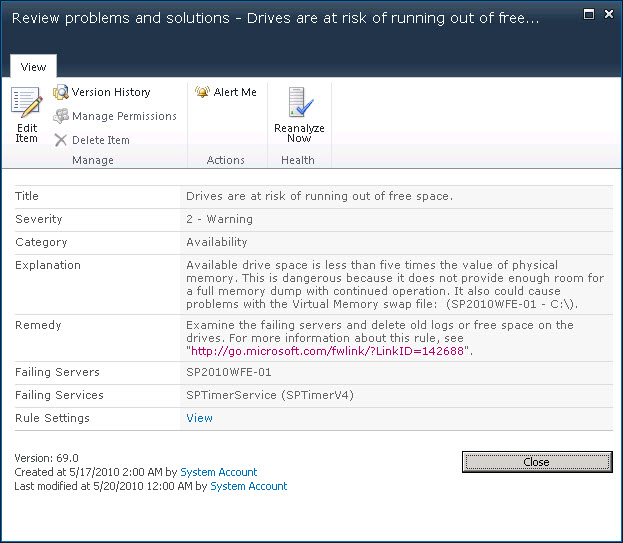The image size is (623, 543).
Task: Select the Alert Me bell icon
Action: [x=202, y=92]
